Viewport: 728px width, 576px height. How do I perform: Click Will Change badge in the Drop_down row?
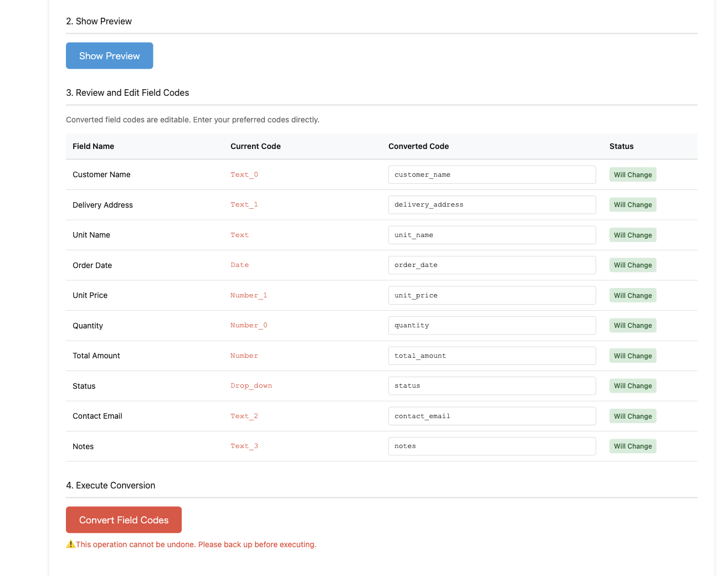click(633, 386)
